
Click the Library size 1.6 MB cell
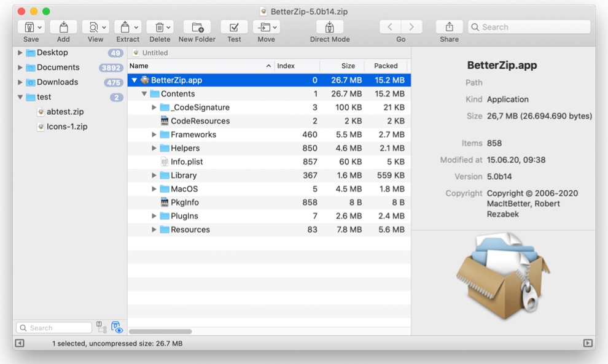[349, 175]
